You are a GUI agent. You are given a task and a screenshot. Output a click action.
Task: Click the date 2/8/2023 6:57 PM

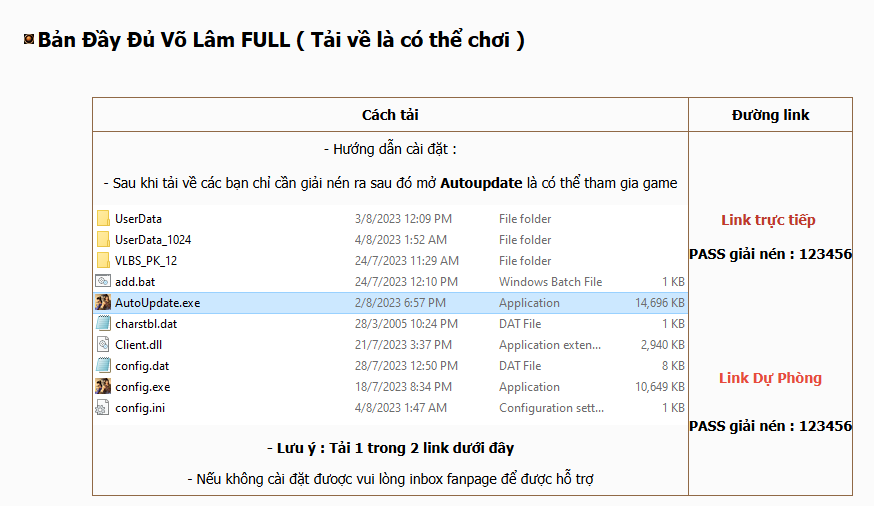400,303
